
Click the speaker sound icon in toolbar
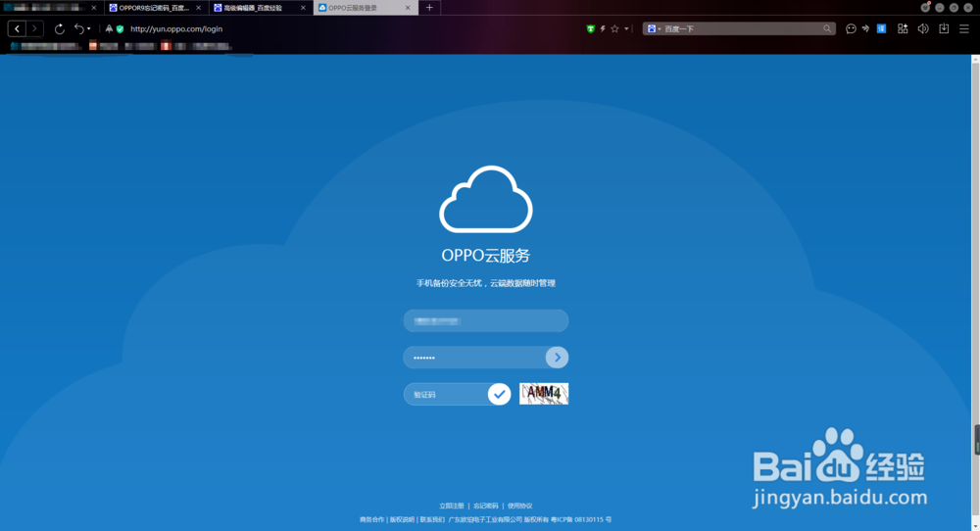pos(923,28)
